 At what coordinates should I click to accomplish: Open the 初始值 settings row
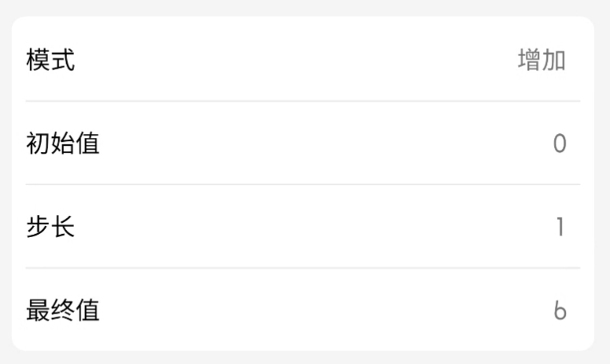(303, 144)
